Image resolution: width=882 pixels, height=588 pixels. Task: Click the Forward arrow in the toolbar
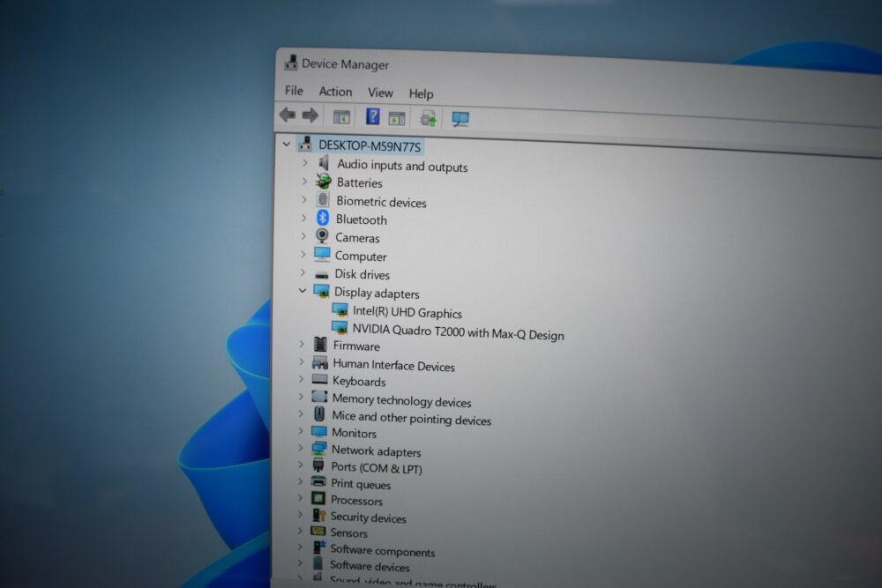click(x=310, y=115)
